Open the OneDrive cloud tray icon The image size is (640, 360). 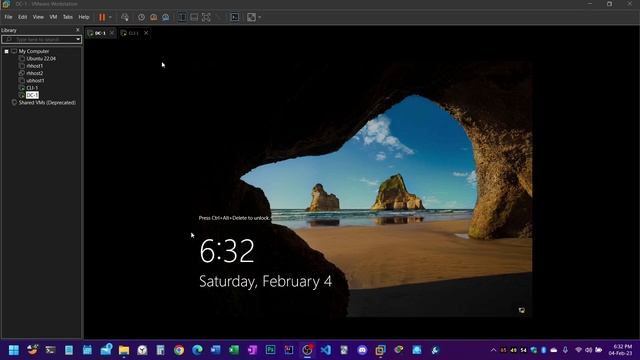554,350
